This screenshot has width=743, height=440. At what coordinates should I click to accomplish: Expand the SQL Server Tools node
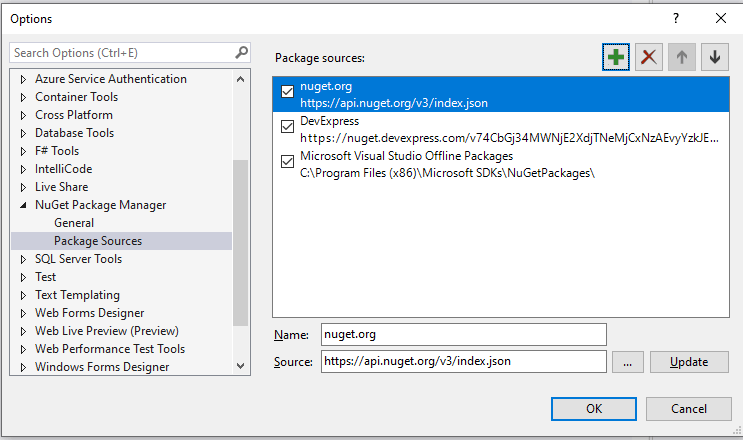24,259
